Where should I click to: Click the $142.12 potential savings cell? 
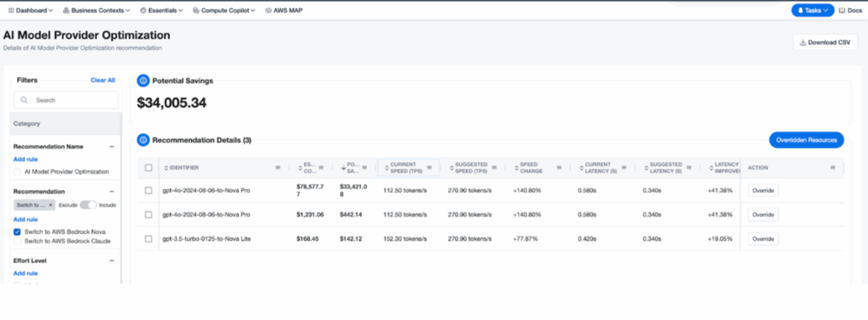352,238
